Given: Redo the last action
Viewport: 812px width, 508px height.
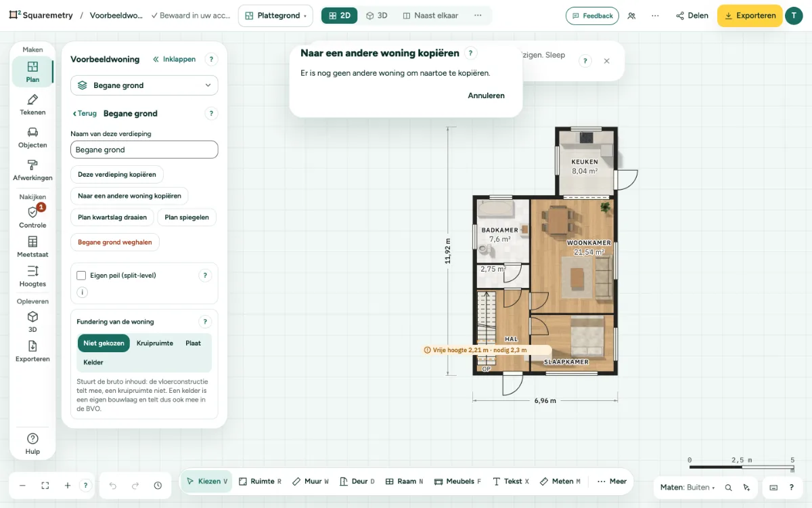Looking at the screenshot, I should tap(135, 486).
